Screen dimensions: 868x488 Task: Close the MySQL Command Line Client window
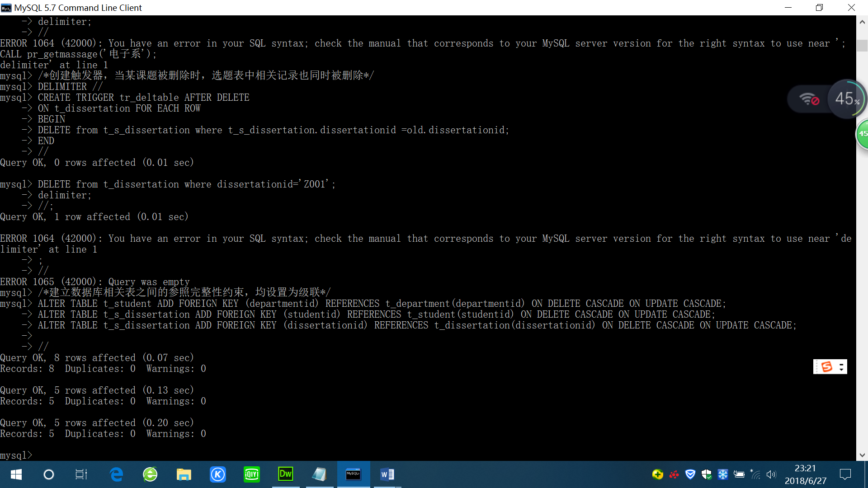pyautogui.click(x=851, y=8)
